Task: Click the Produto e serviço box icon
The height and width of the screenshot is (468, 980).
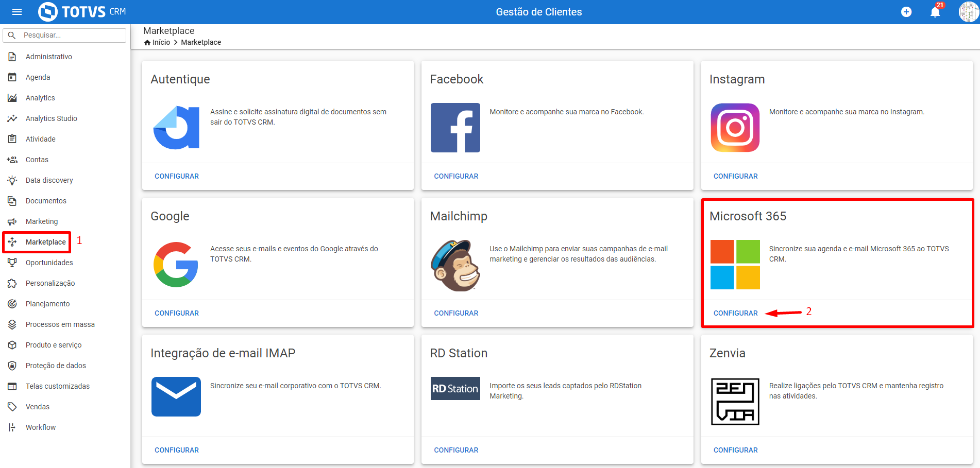Action: pyautogui.click(x=12, y=345)
